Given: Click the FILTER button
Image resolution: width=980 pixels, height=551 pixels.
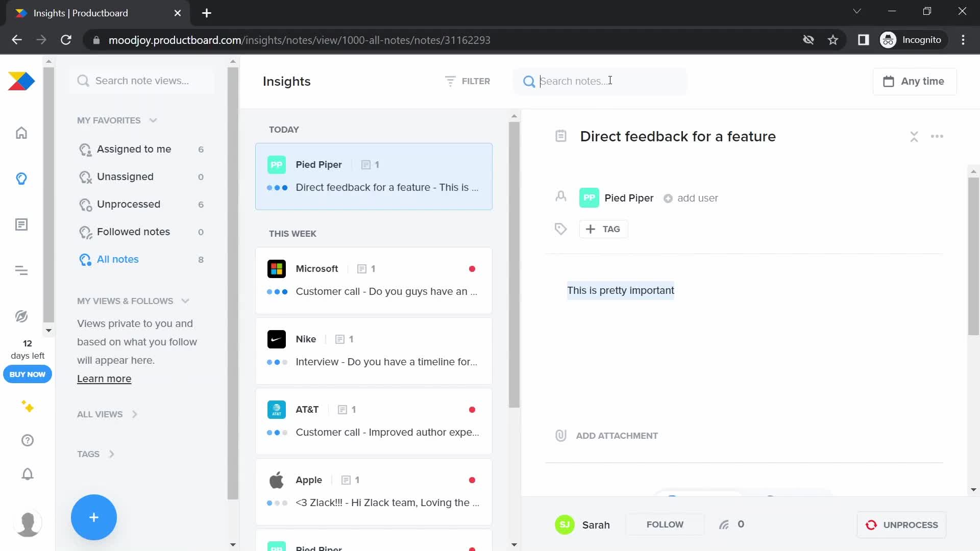Looking at the screenshot, I should click(467, 81).
